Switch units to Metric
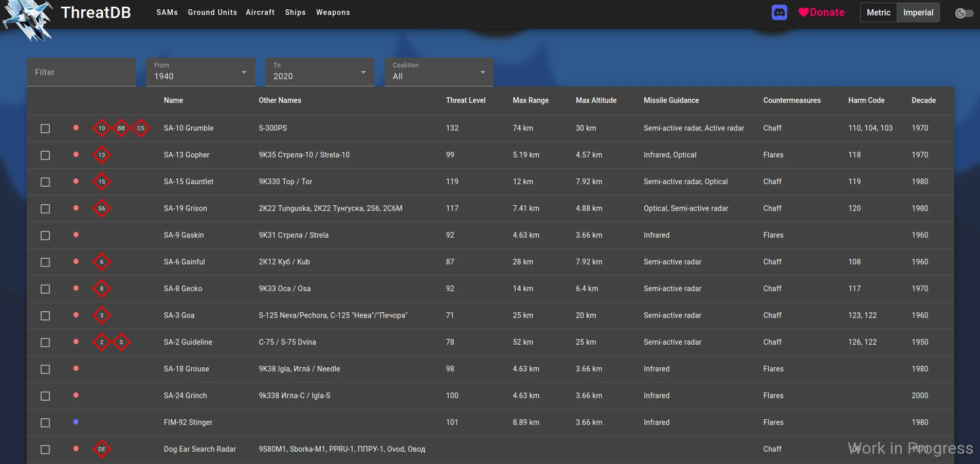 [x=878, y=12]
